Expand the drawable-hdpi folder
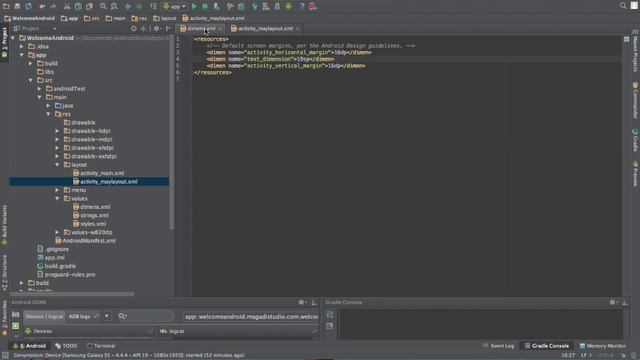Screen dimensions: 640x360 point(58,131)
